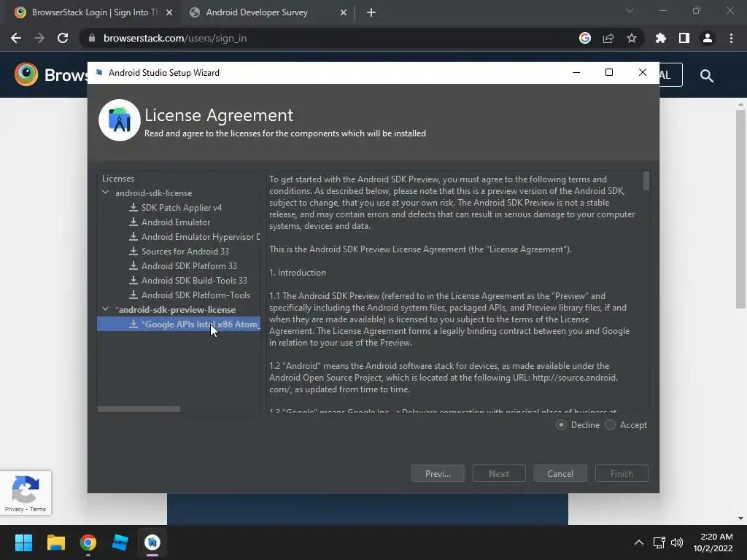Maximize the Android Studio Setup Wizard
The image size is (747, 560).
[x=609, y=72]
